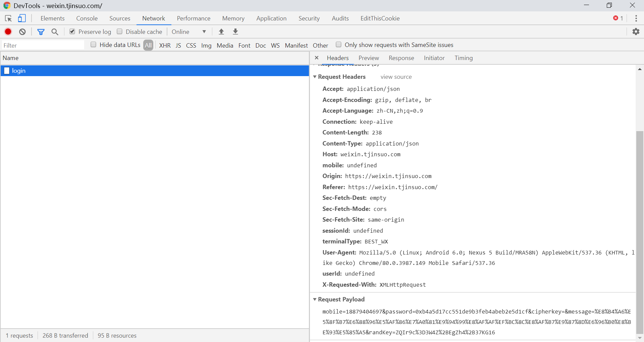644x342 pixels.
Task: Open Network settings gear
Action: [x=636, y=32]
